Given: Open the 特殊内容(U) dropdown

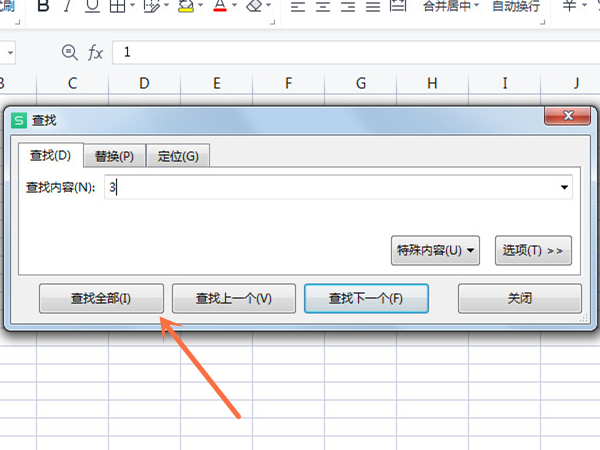Looking at the screenshot, I should tap(436, 251).
